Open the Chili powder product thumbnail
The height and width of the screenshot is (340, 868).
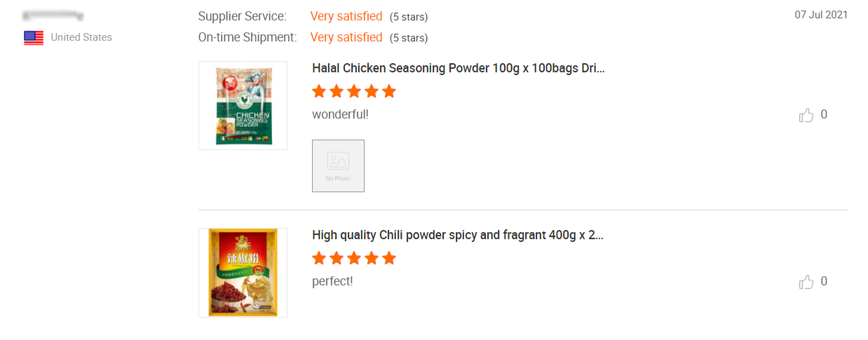(243, 272)
